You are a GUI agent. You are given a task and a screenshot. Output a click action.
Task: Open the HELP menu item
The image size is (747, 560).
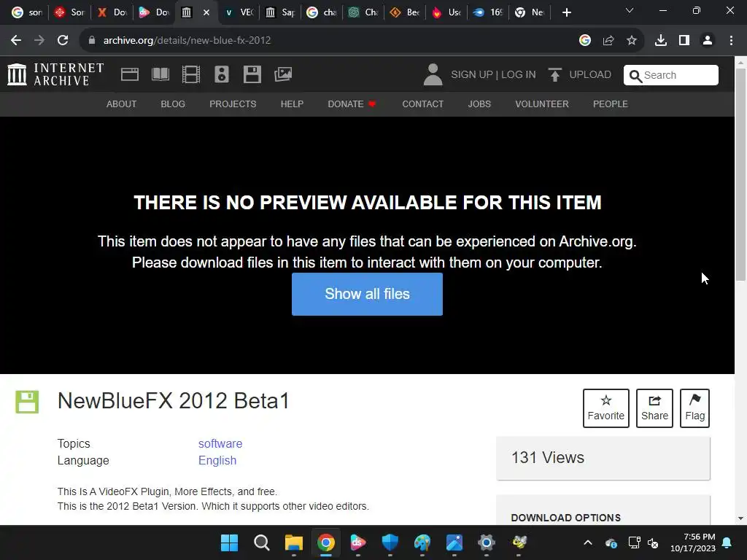coord(292,104)
